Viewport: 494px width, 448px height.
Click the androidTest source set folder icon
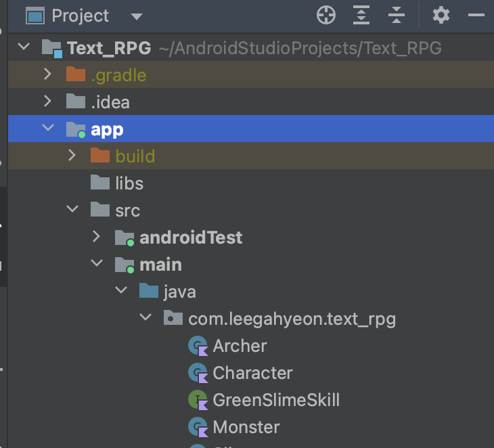point(125,238)
